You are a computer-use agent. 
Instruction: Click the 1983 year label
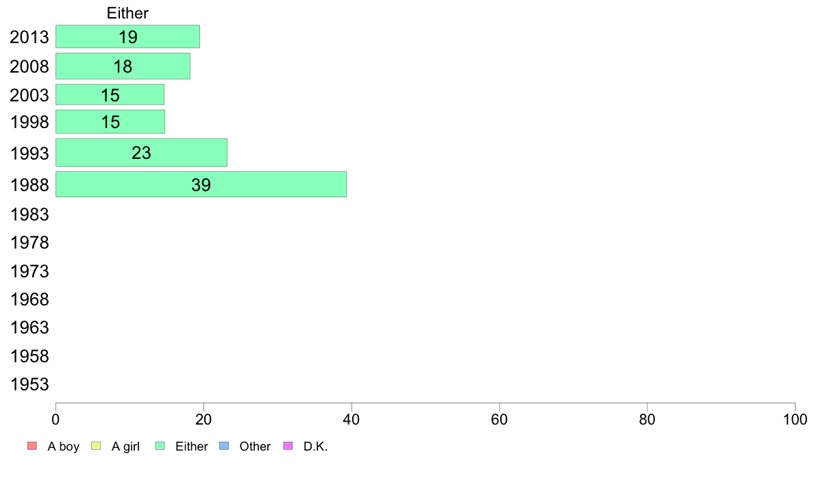[29, 214]
